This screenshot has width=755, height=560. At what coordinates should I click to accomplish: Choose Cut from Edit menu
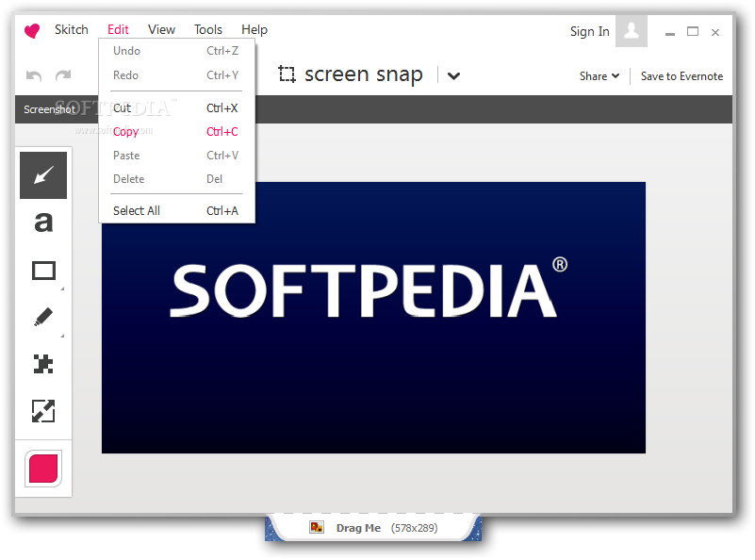click(176, 107)
